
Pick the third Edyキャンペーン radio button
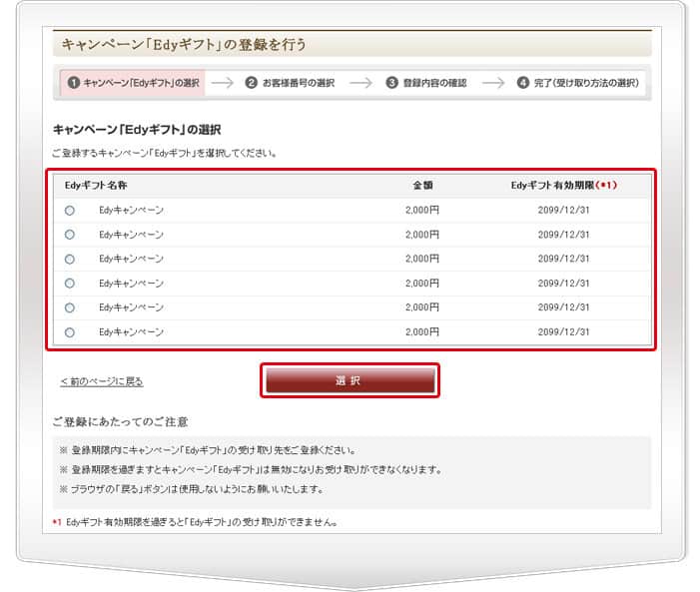pos(69,259)
